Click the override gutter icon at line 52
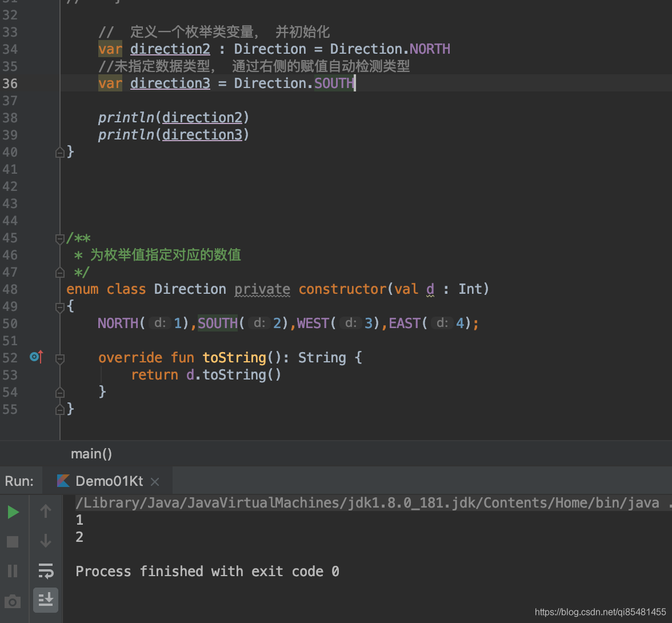The width and height of the screenshot is (672, 623). [x=37, y=357]
